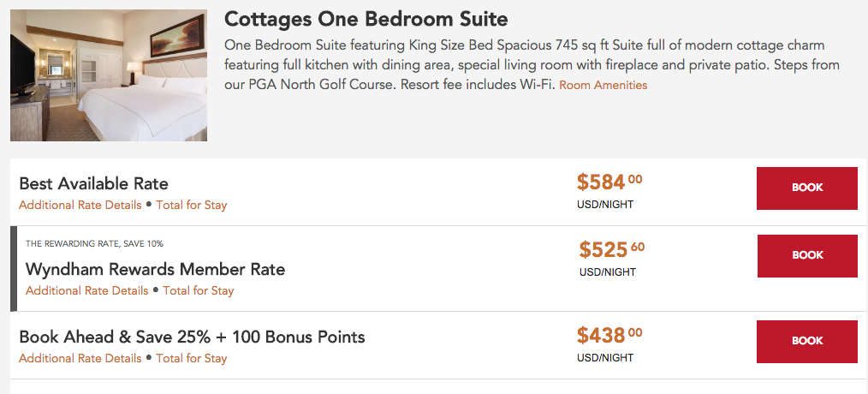This screenshot has width=868, height=394.
Task: Click the "The Rewarding Rate, Save 10%" label
Action: pyautogui.click(x=94, y=244)
